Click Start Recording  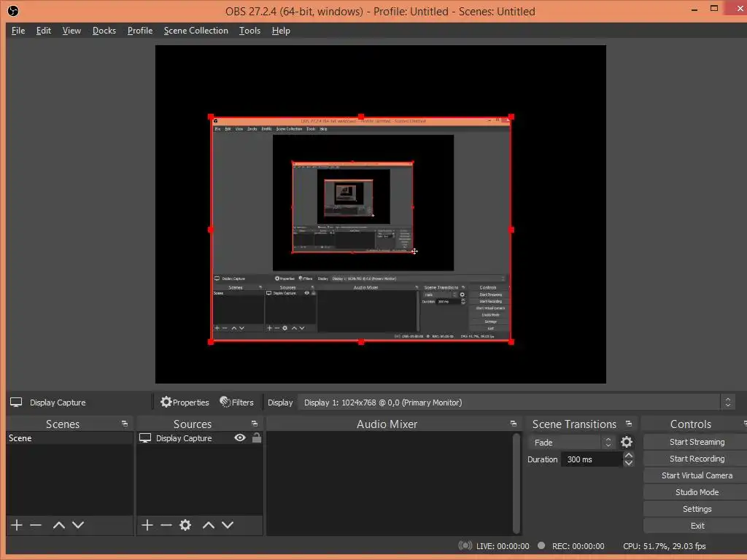click(x=697, y=459)
